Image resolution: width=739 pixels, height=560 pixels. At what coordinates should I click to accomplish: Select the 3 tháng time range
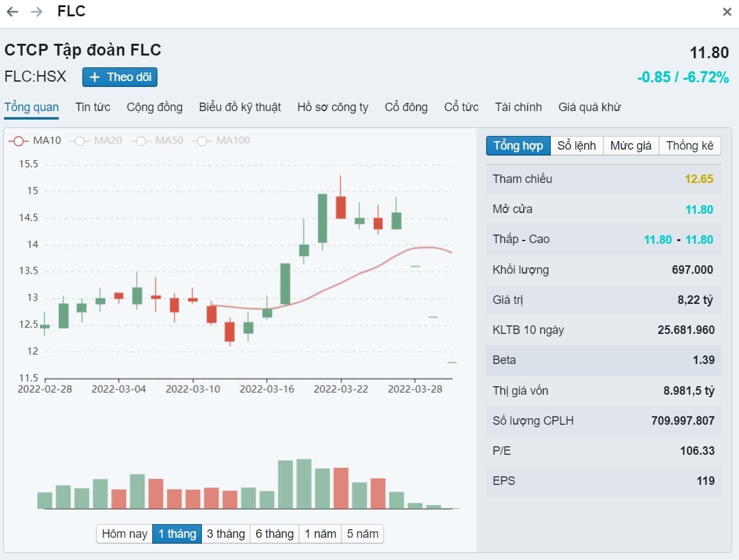pyautogui.click(x=226, y=534)
